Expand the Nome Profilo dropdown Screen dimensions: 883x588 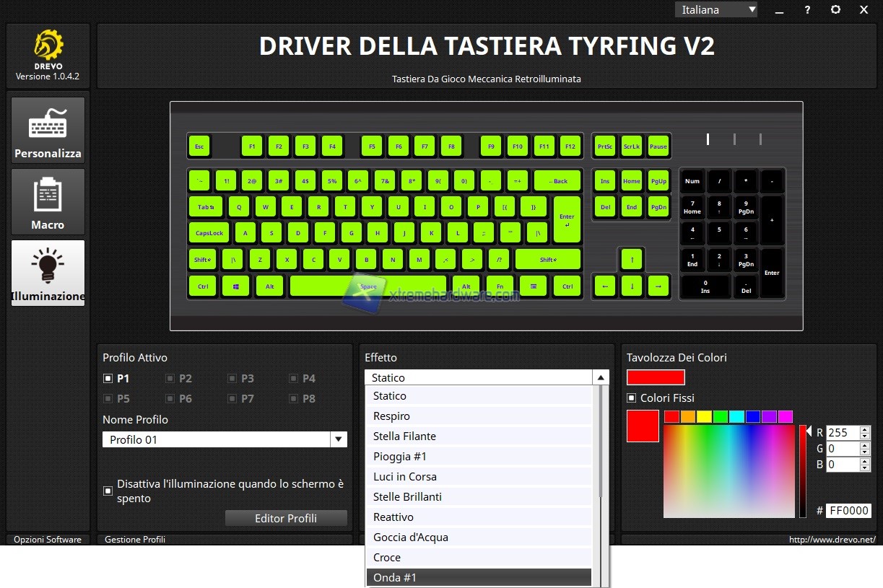tap(338, 439)
